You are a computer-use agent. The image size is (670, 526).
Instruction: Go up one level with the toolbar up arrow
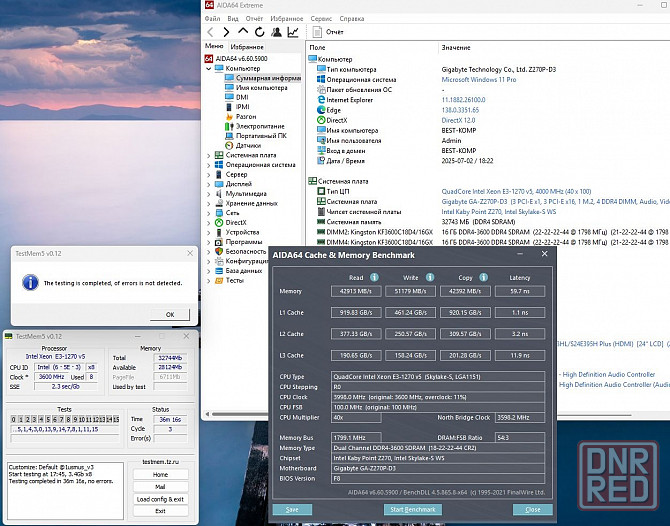click(243, 31)
